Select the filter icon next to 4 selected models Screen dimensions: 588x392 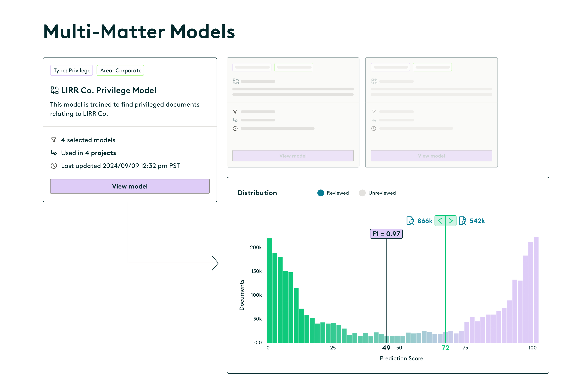pos(54,140)
